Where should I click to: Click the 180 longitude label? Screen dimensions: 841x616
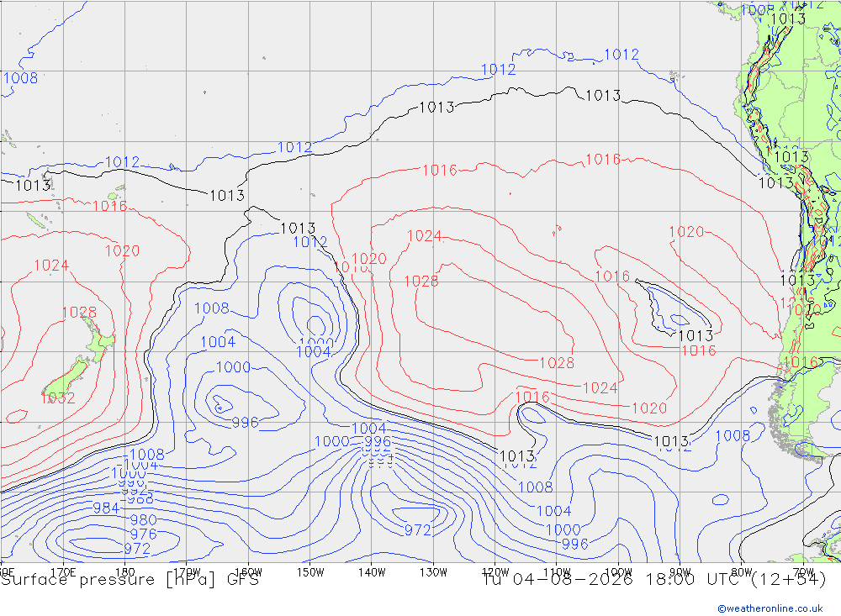tap(124, 572)
